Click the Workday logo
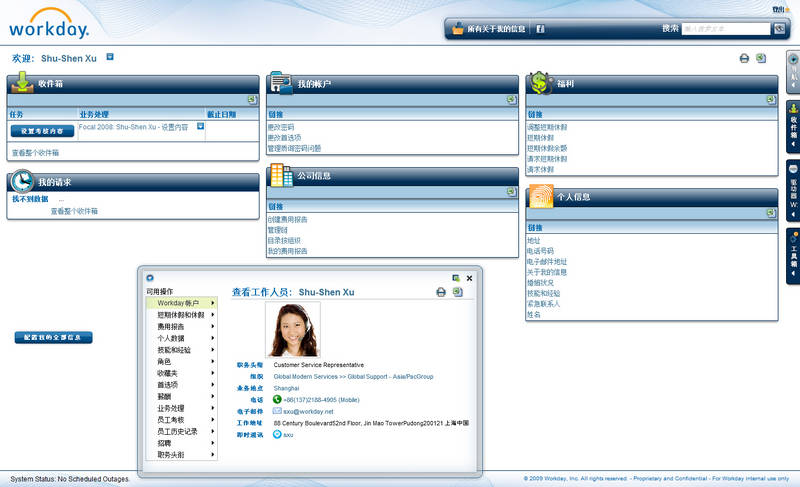 48,22
